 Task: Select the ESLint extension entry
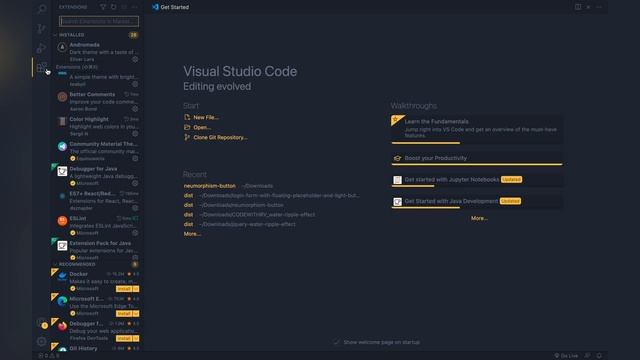pyautogui.click(x=97, y=225)
